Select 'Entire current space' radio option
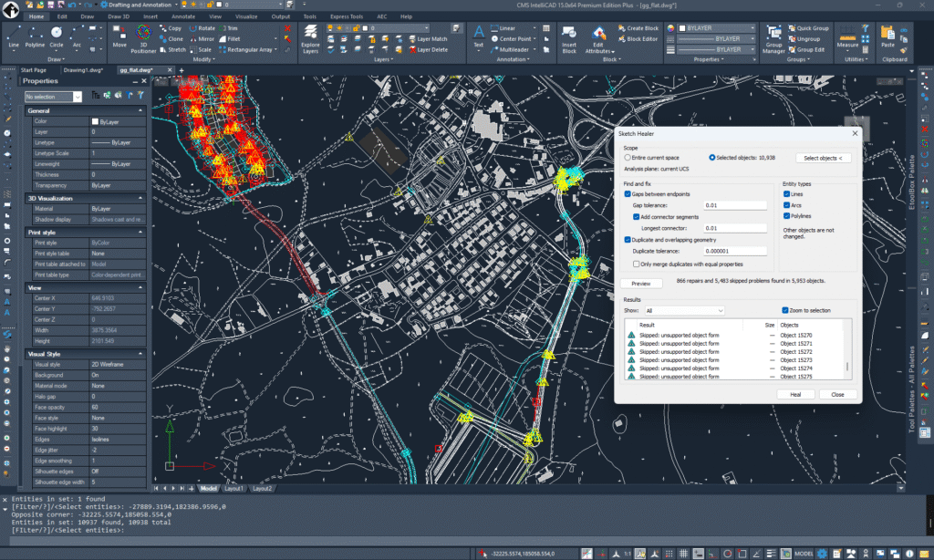 coord(628,158)
